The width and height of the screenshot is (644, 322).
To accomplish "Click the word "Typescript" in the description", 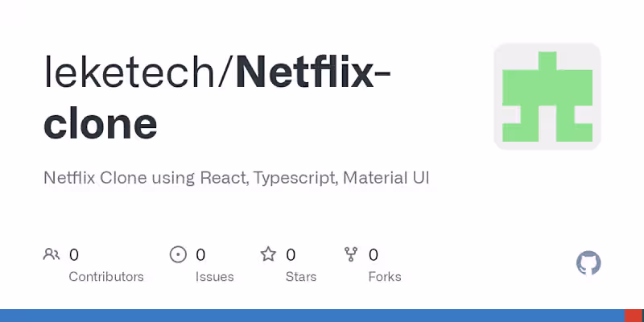I will click(x=294, y=178).
